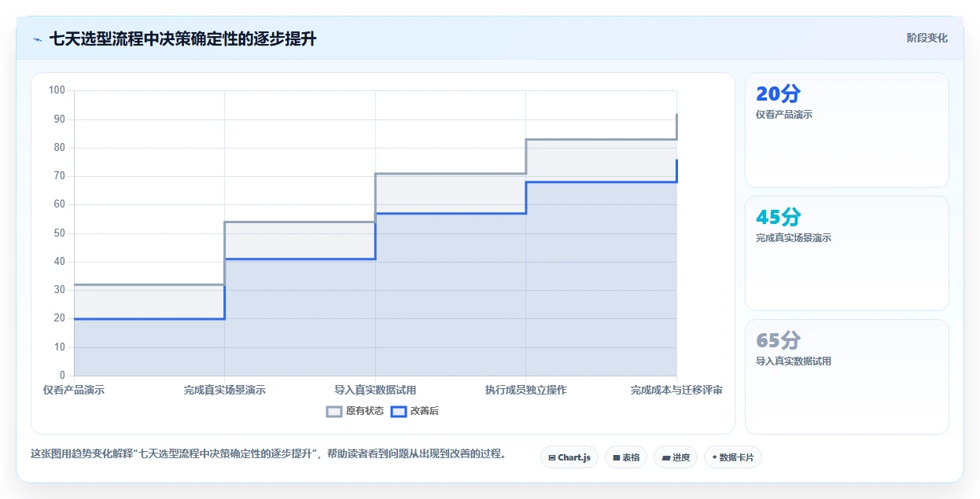Click the x-axis label 完成真实场景演示

[x=225, y=390]
